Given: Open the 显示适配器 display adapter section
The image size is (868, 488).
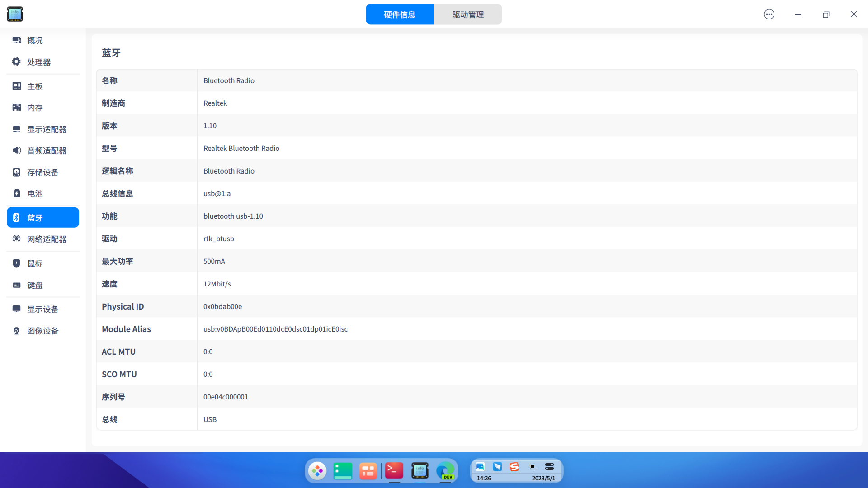Looking at the screenshot, I should click(46, 129).
